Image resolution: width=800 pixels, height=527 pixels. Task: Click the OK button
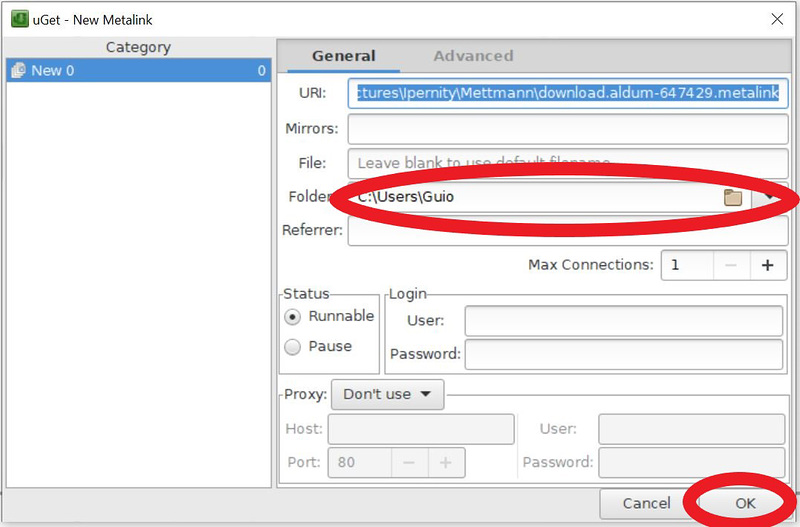745,504
